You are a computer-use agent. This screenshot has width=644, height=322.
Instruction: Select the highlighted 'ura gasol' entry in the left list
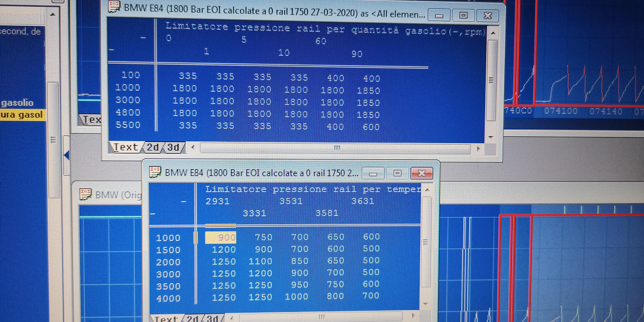23,115
